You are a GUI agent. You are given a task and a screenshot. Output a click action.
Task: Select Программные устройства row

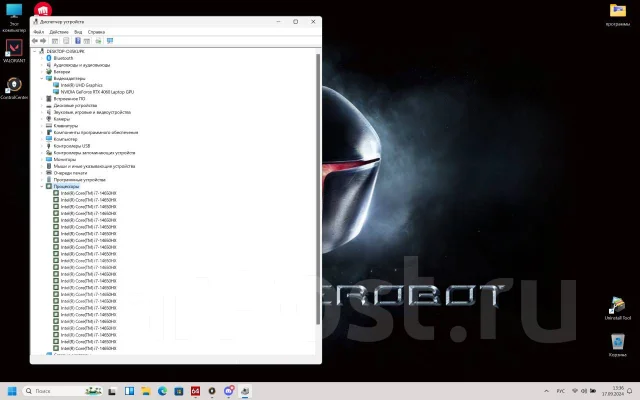[80, 180]
